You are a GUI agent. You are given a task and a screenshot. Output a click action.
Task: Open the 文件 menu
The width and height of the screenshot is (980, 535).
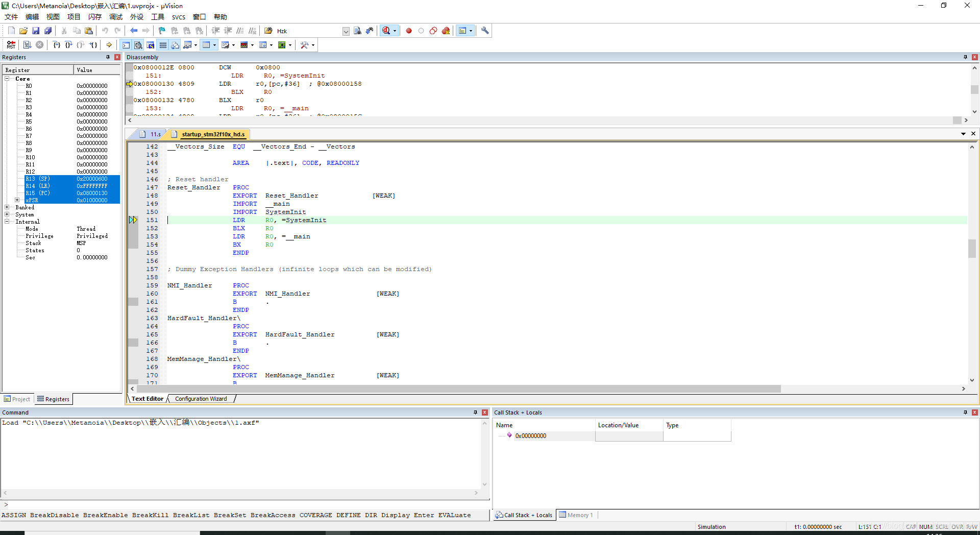[x=11, y=17]
